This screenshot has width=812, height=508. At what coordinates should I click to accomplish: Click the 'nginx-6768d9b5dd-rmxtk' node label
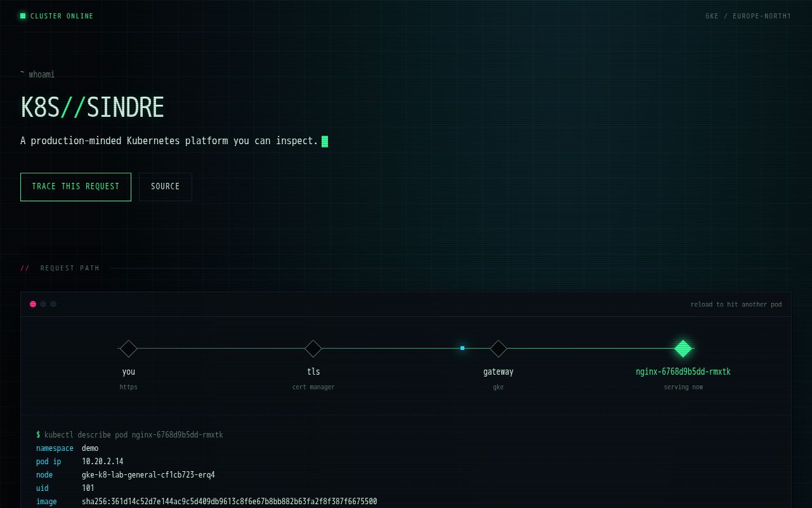(683, 371)
